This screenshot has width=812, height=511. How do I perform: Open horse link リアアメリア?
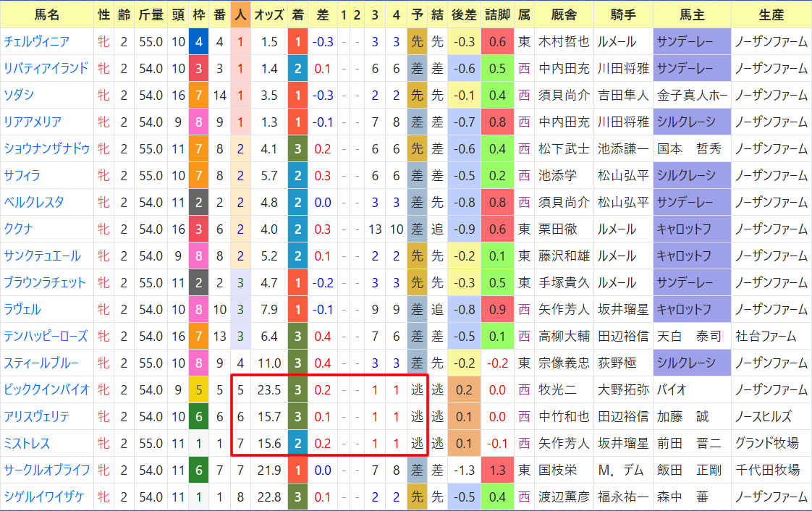pyautogui.click(x=33, y=122)
